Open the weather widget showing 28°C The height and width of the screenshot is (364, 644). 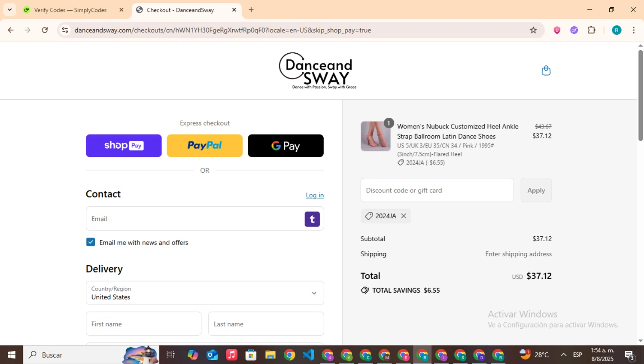click(x=534, y=355)
